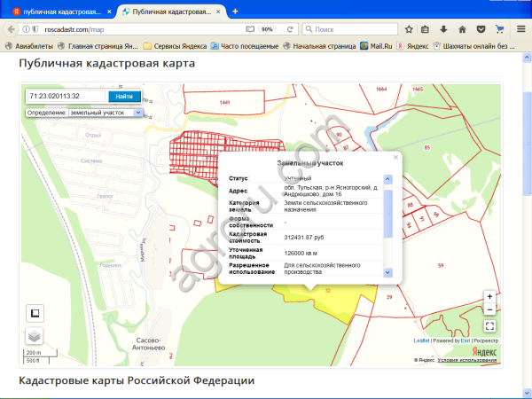Click the cadastral number search field

66,96
